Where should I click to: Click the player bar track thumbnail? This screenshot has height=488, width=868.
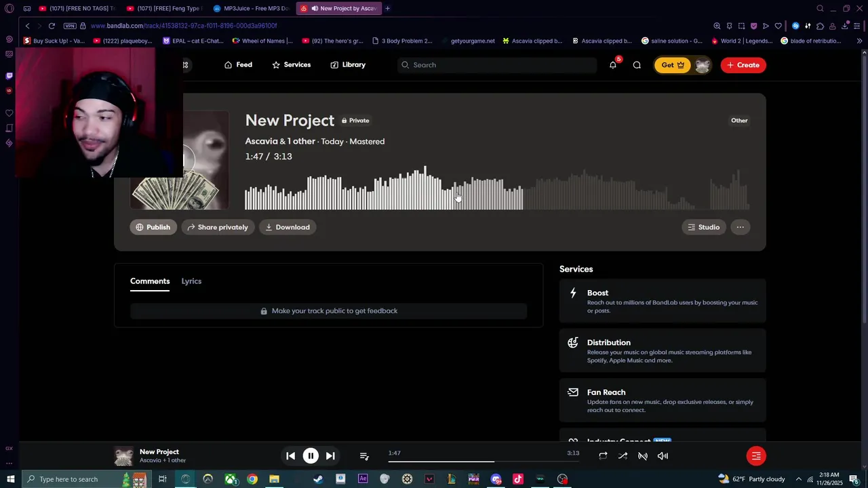[x=123, y=456]
